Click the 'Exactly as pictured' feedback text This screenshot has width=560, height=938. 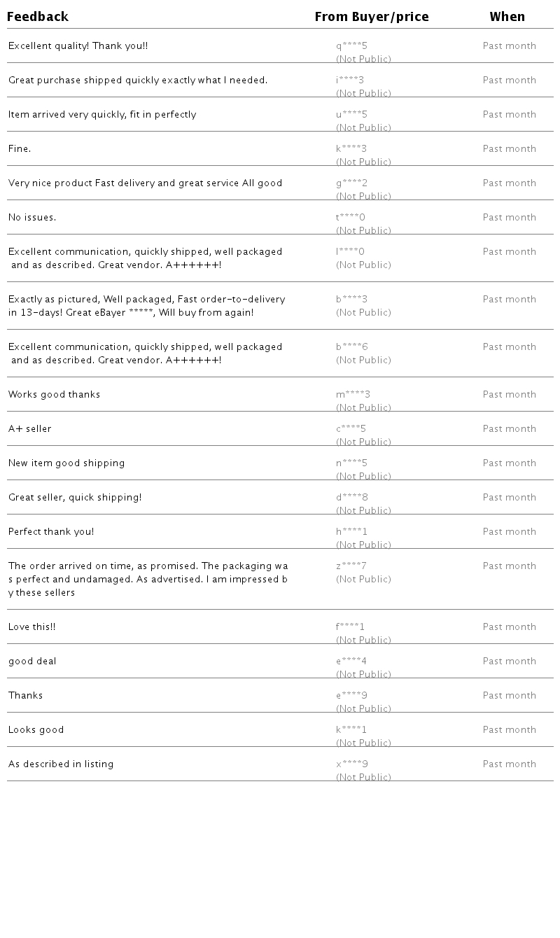pyautogui.click(x=146, y=306)
